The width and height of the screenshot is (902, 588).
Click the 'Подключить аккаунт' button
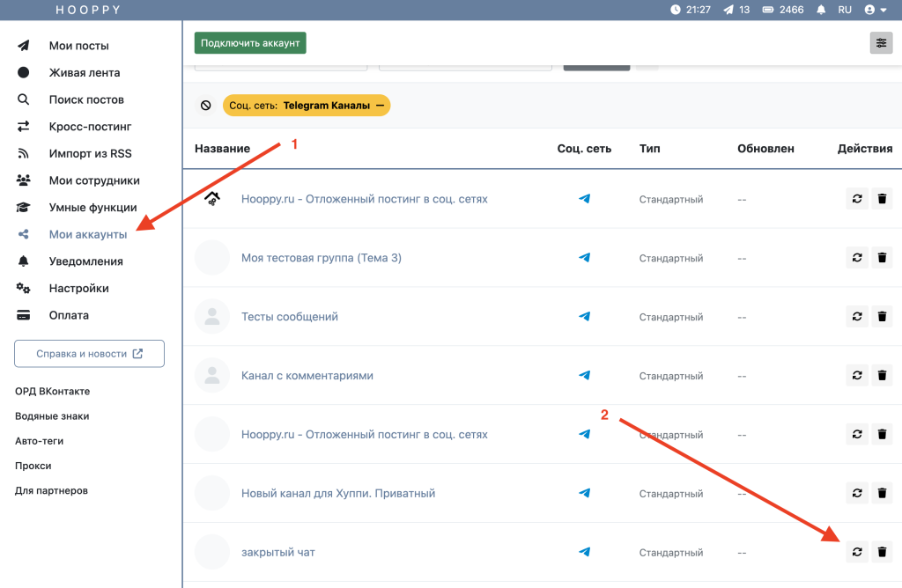tap(250, 42)
